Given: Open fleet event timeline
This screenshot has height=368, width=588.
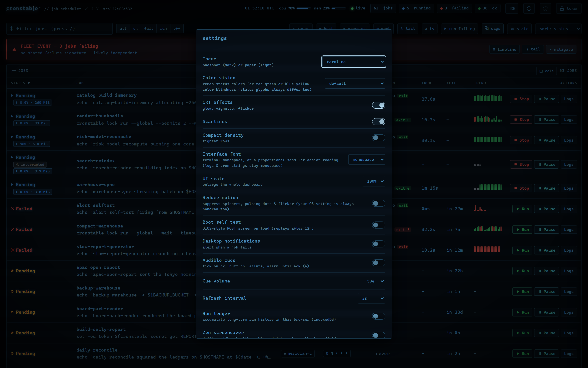Looking at the screenshot, I should tap(504, 49).
